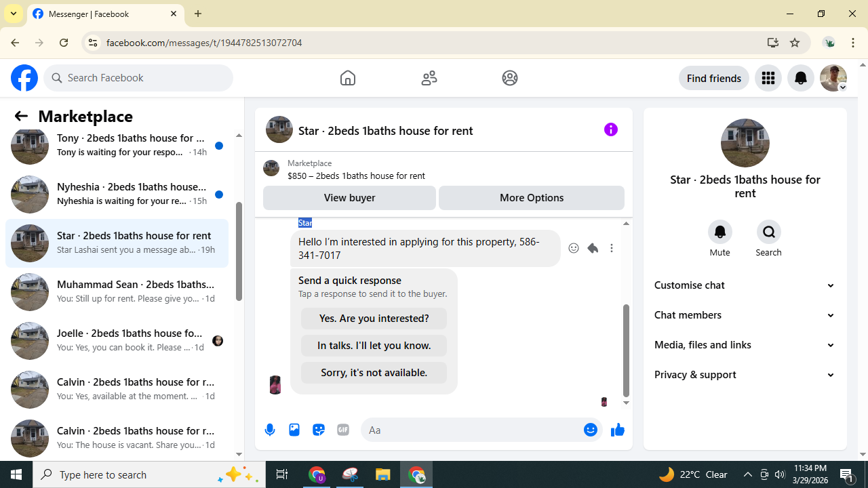Click the View buyer button

tap(349, 198)
